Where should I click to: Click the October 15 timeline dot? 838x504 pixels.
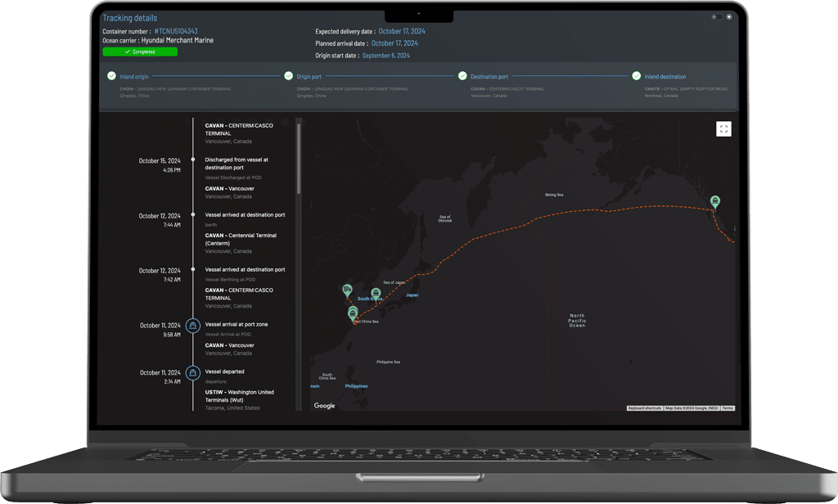point(193,160)
